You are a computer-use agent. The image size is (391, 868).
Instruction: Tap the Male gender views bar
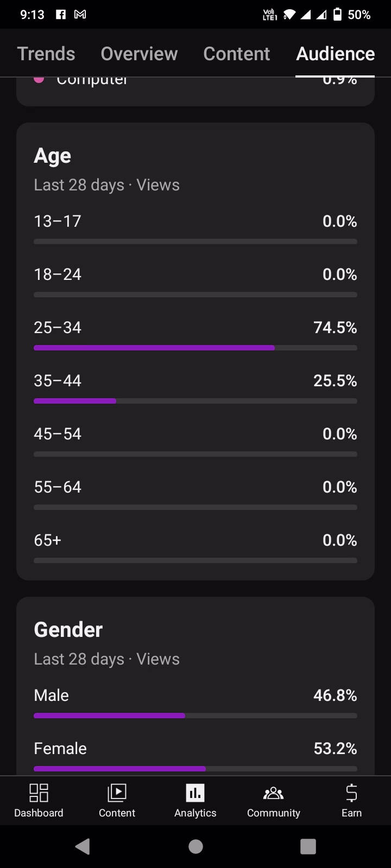(195, 716)
